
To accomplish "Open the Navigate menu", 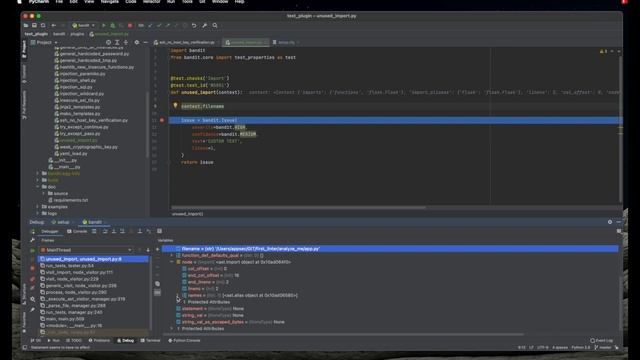I will click(109, 2).
